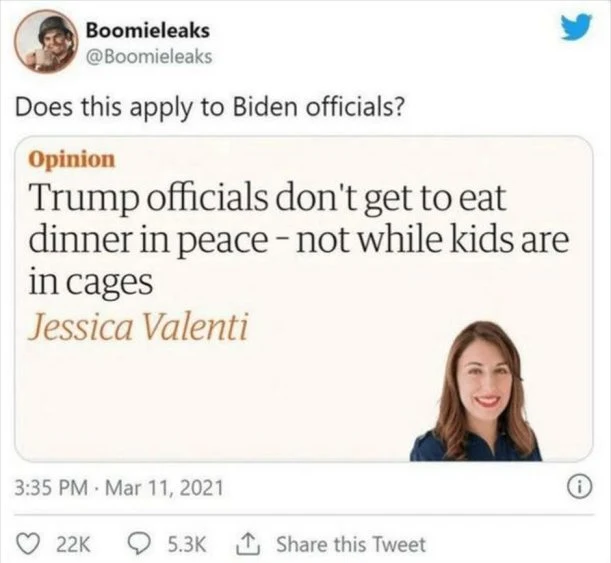Click "dinner in peace" headline line
The height and width of the screenshot is (563, 611).
[145, 241]
